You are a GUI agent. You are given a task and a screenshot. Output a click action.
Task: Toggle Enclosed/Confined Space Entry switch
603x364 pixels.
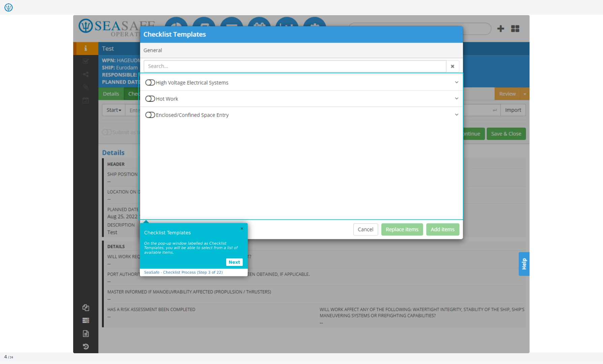point(150,115)
